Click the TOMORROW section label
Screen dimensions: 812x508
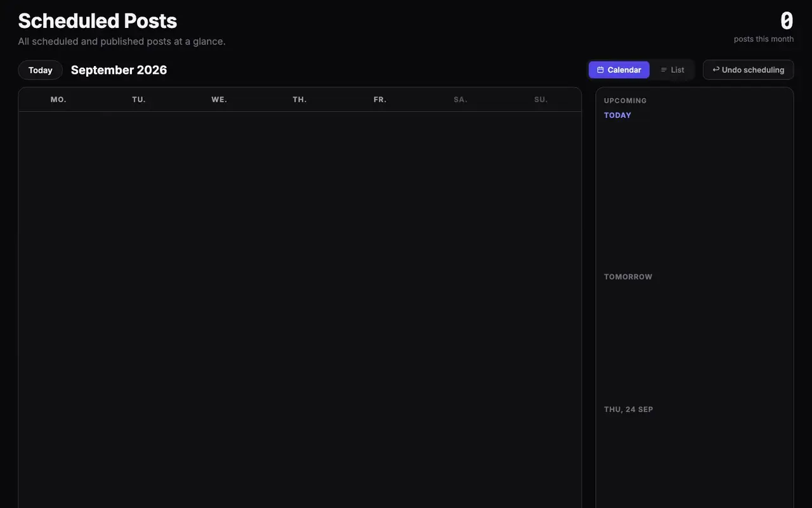(628, 277)
